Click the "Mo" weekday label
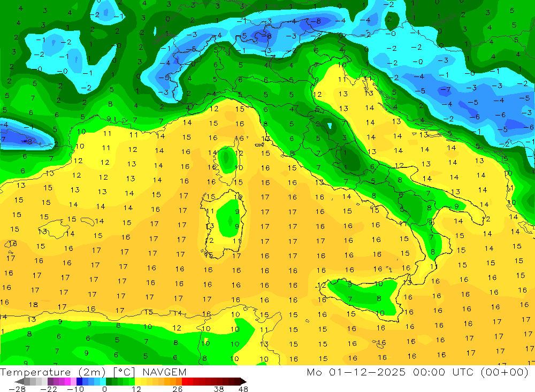The height and width of the screenshot is (392, 535). 315,372
